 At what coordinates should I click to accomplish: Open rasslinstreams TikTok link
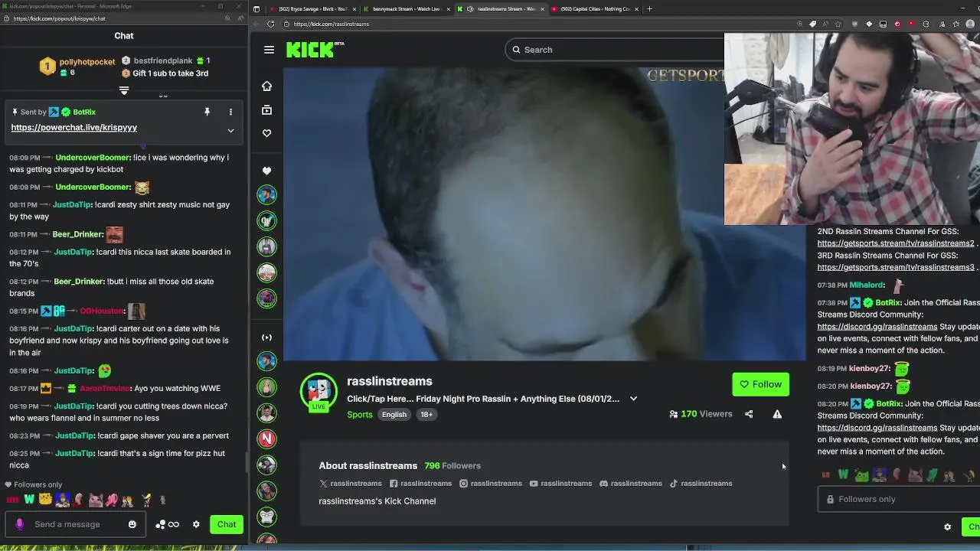[x=701, y=484]
